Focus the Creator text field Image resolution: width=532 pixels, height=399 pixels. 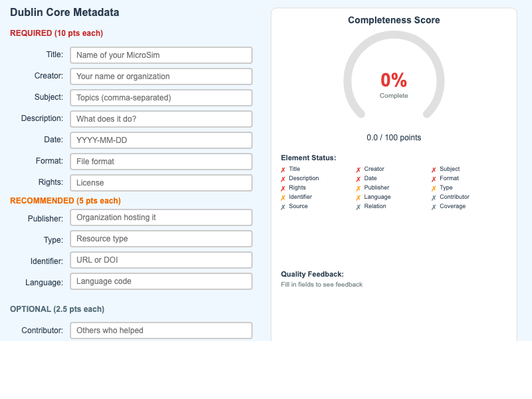tap(161, 76)
